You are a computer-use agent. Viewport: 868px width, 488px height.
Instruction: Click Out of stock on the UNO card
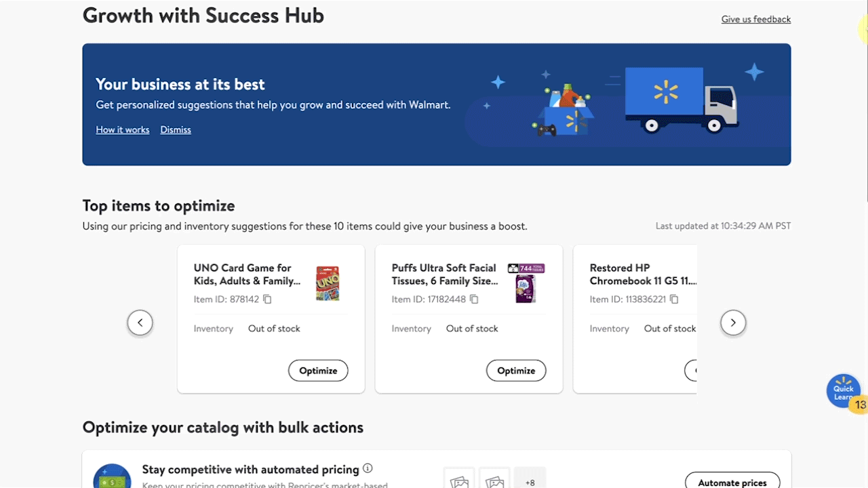pos(274,329)
